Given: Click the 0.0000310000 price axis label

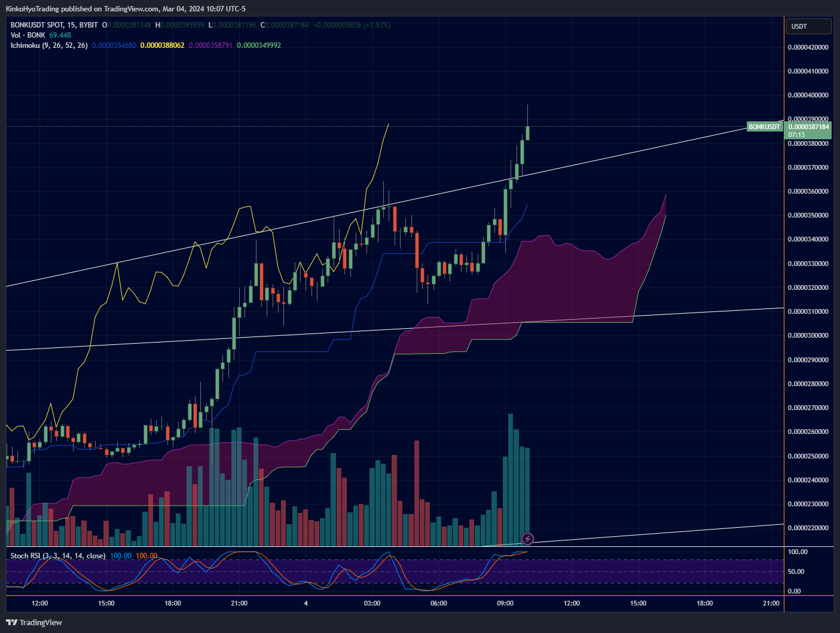Looking at the screenshot, I should 808,311.
